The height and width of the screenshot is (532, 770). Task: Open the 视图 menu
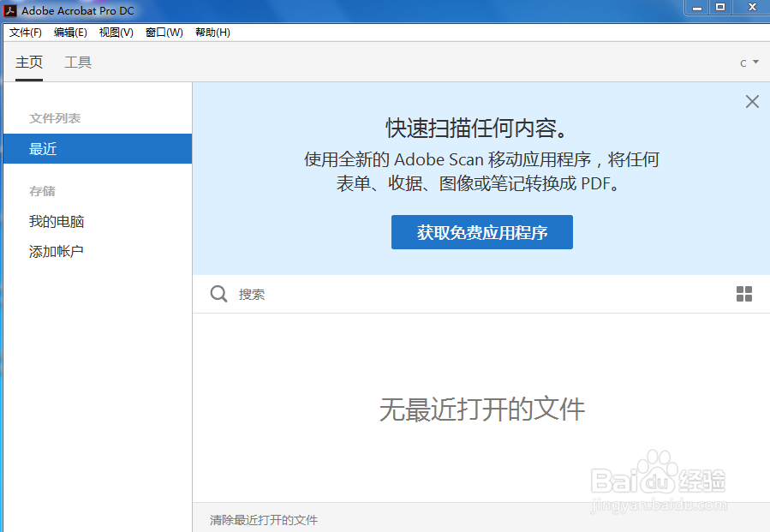115,33
